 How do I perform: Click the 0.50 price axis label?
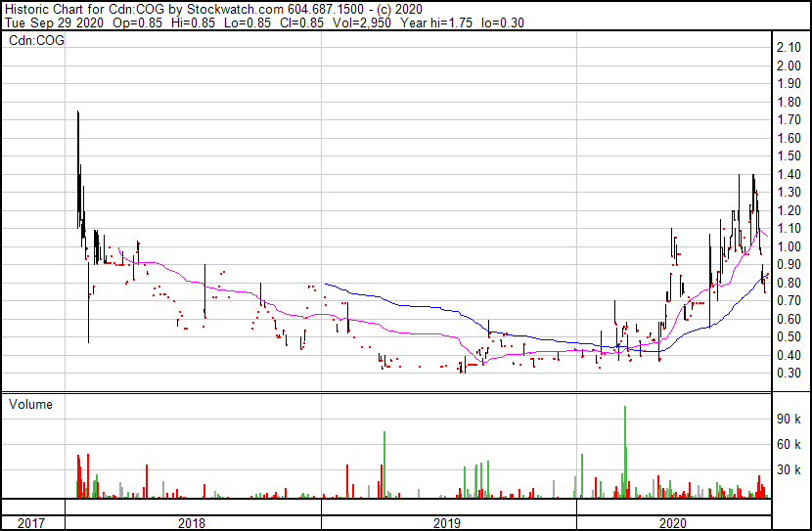(789, 337)
